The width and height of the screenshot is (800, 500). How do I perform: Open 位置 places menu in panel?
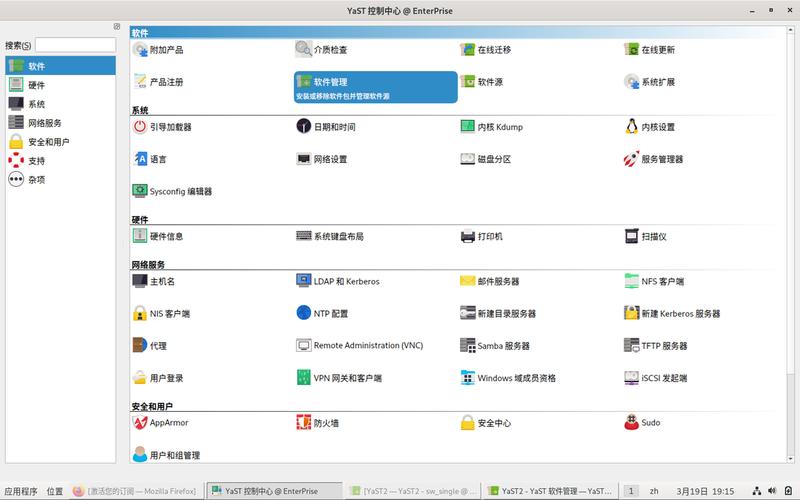[55, 491]
